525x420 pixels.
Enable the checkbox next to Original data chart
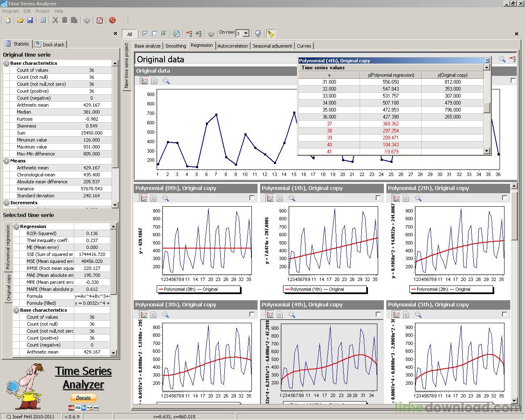513,81
